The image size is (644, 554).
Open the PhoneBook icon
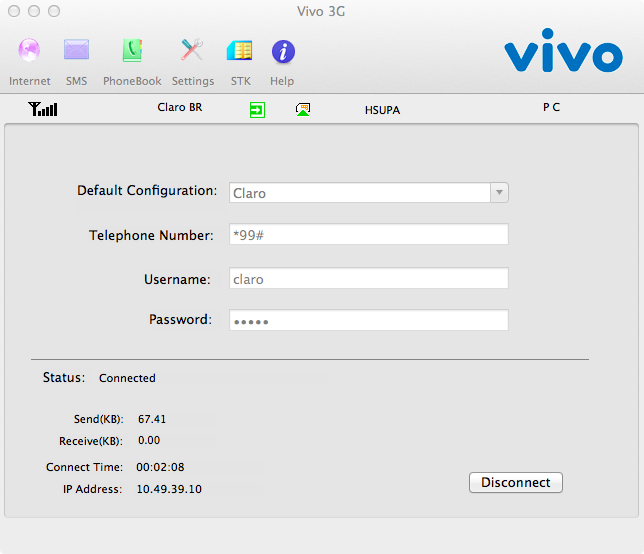(132, 51)
